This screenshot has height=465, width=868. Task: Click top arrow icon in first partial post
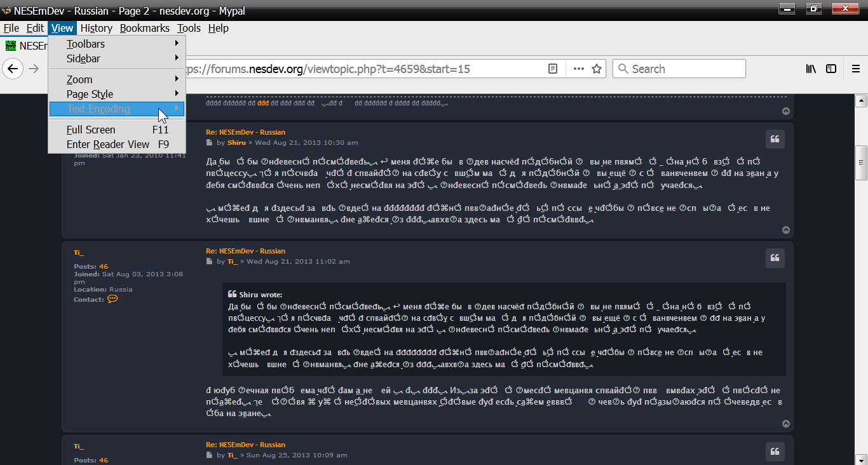tap(786, 111)
